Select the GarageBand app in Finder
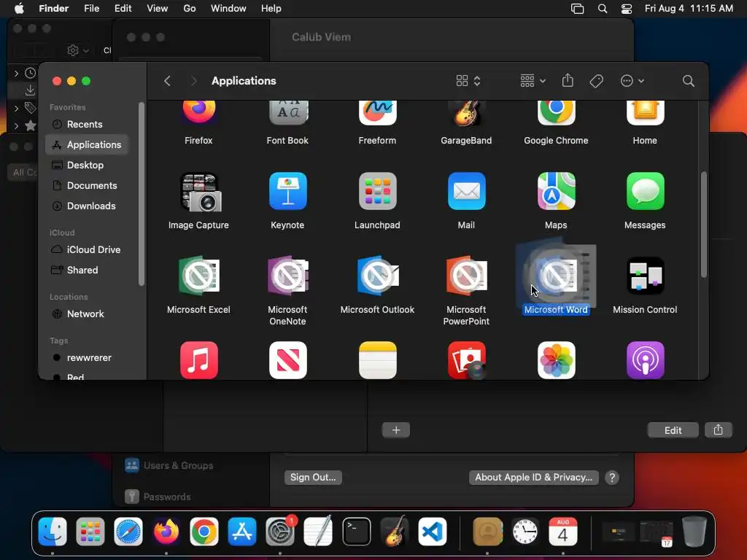747x560 pixels. pos(466,113)
